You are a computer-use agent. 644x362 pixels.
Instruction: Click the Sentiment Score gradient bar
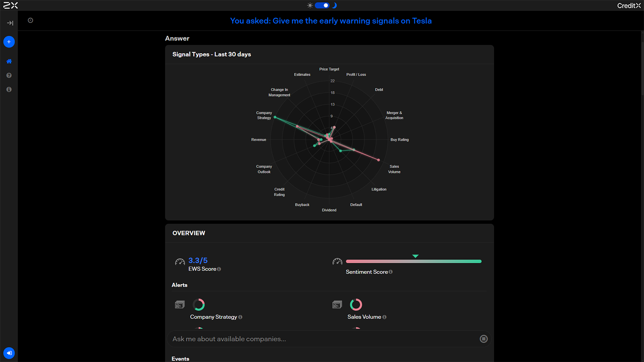pyautogui.click(x=413, y=261)
